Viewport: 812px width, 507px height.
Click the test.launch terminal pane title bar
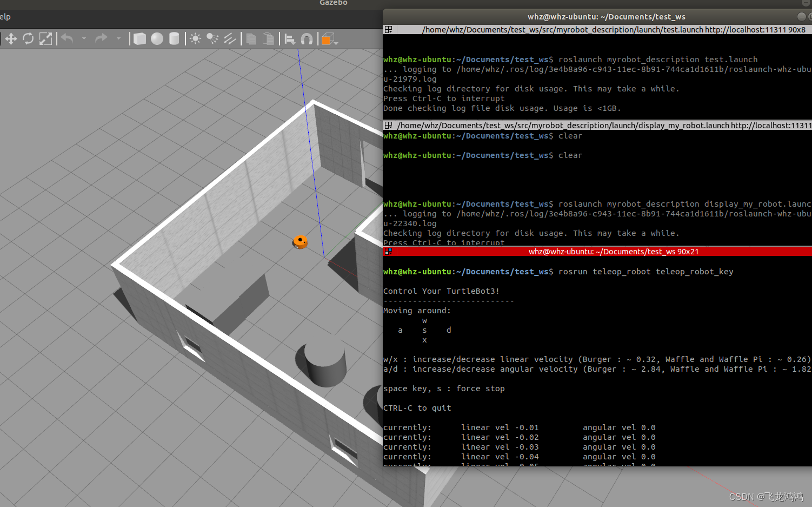click(x=597, y=30)
